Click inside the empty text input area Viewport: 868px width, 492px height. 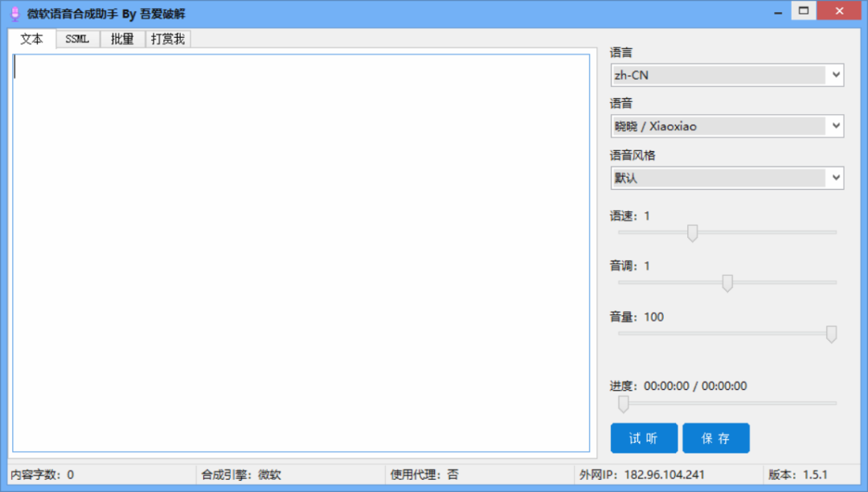click(x=301, y=241)
